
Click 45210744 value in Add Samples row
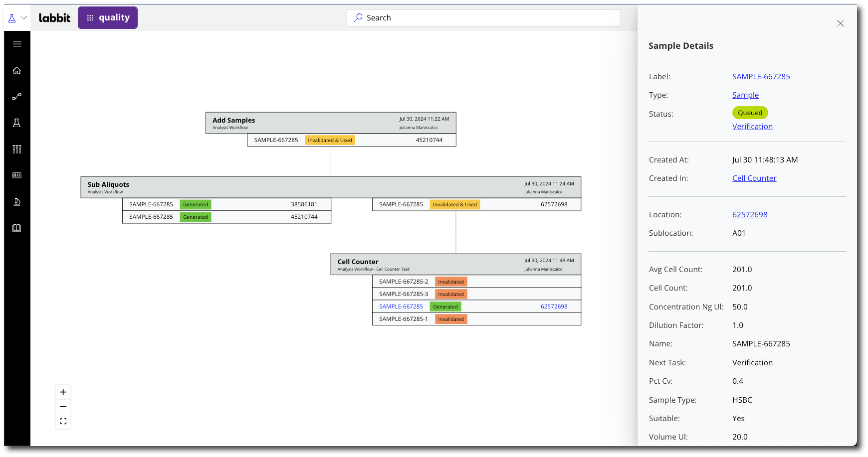click(429, 140)
